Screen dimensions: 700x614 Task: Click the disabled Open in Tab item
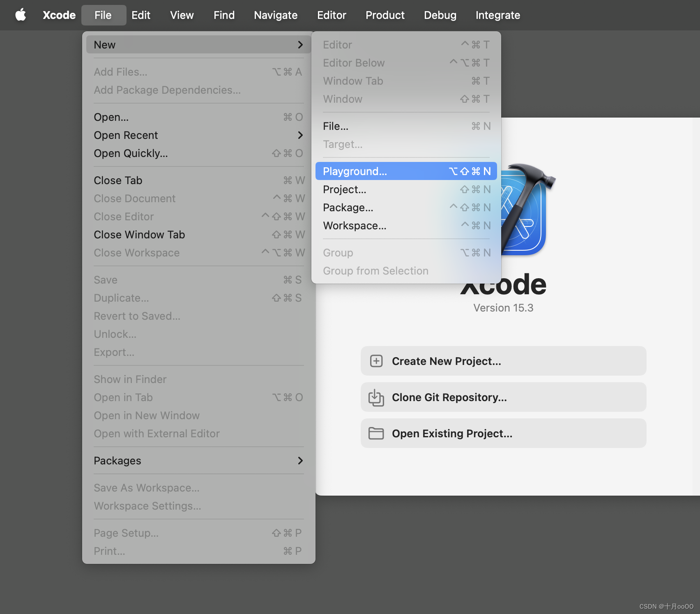click(x=199, y=397)
